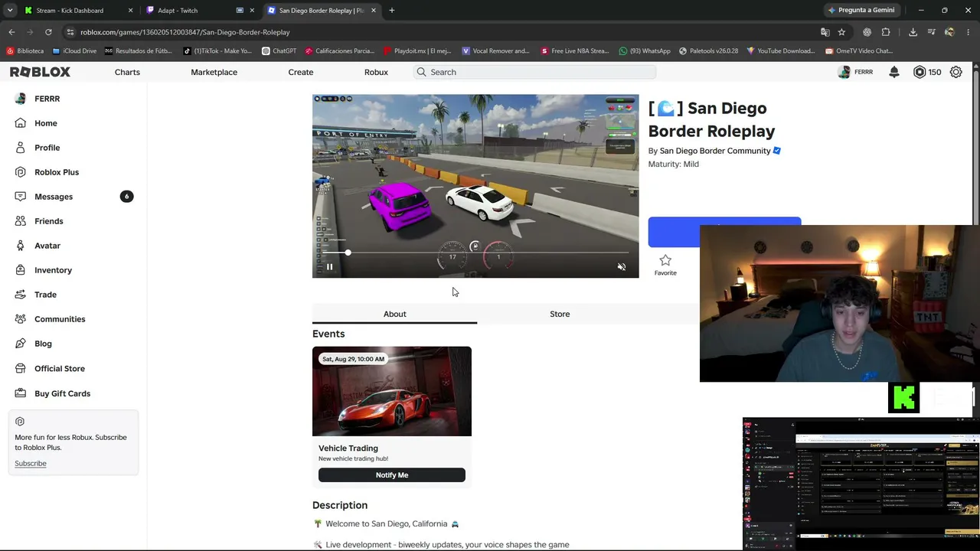
Task: Favorite the game using the star icon
Action: (665, 264)
